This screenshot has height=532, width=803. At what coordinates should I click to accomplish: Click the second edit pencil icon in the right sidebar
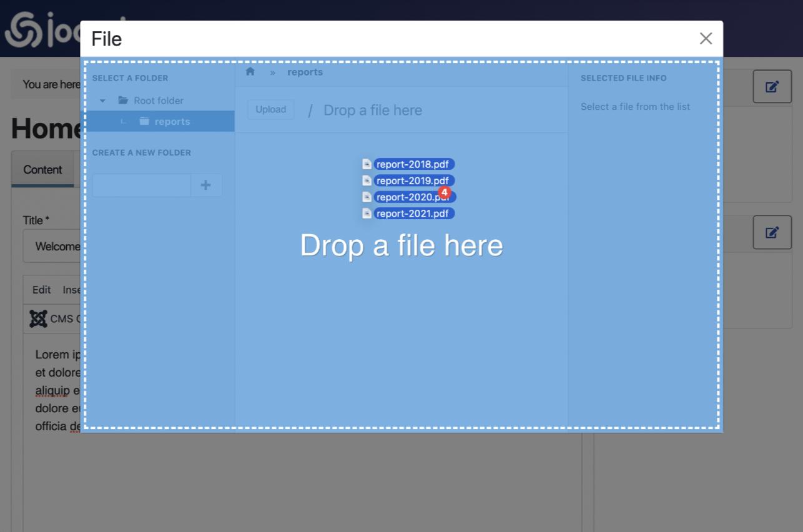tap(772, 233)
